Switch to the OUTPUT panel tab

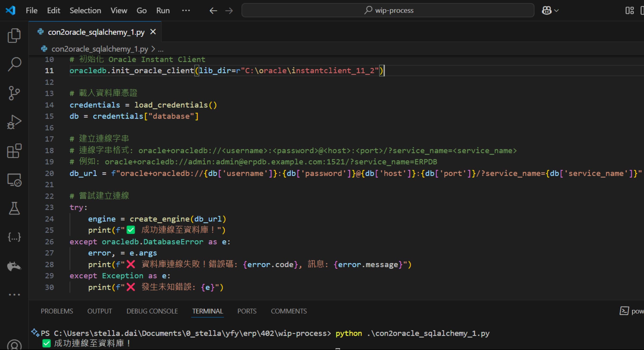[x=100, y=311]
